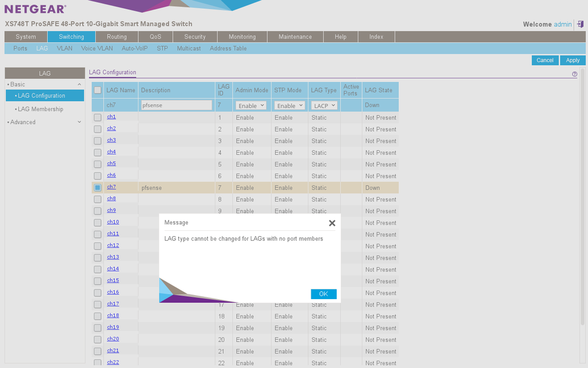
Task: Open the ch10 LAG link
Action: coord(113,222)
